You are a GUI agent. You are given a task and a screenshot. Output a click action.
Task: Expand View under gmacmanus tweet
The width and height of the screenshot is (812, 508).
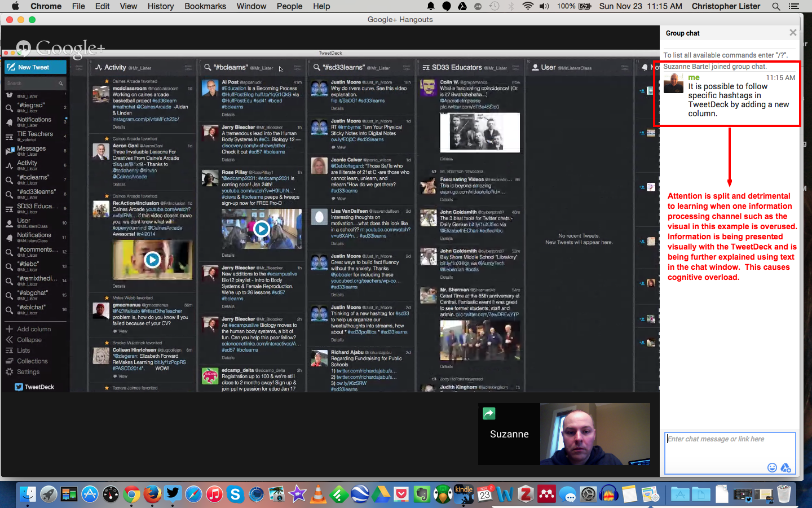point(121,331)
